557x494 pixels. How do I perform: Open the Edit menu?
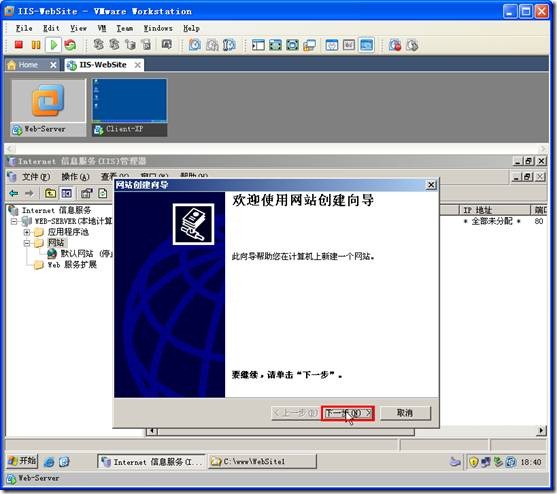pos(51,28)
